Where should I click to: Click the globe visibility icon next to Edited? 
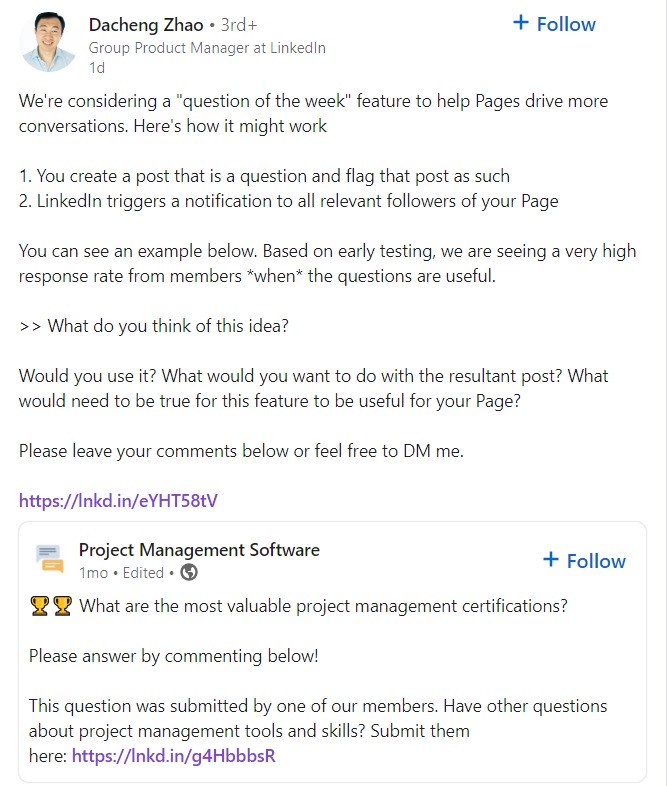tap(189, 572)
